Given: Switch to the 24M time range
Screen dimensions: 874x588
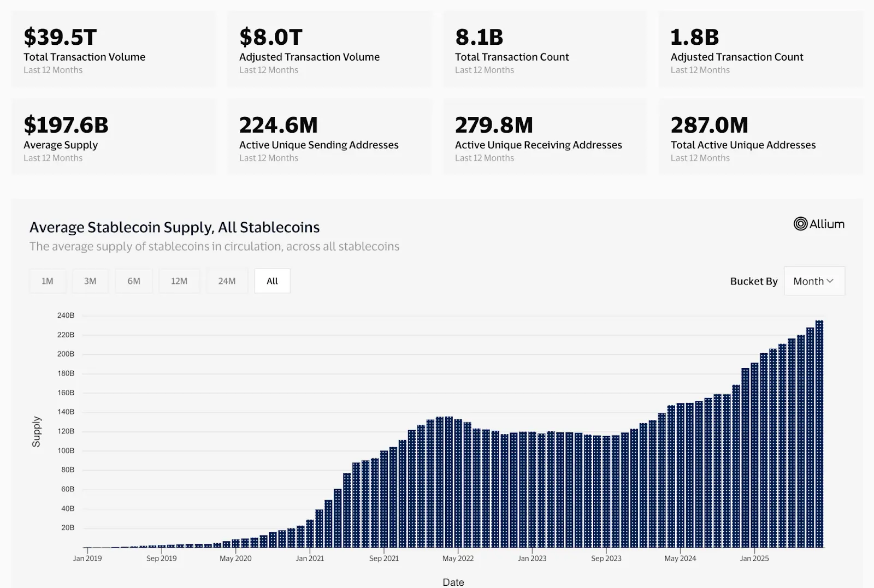Looking at the screenshot, I should (x=227, y=281).
